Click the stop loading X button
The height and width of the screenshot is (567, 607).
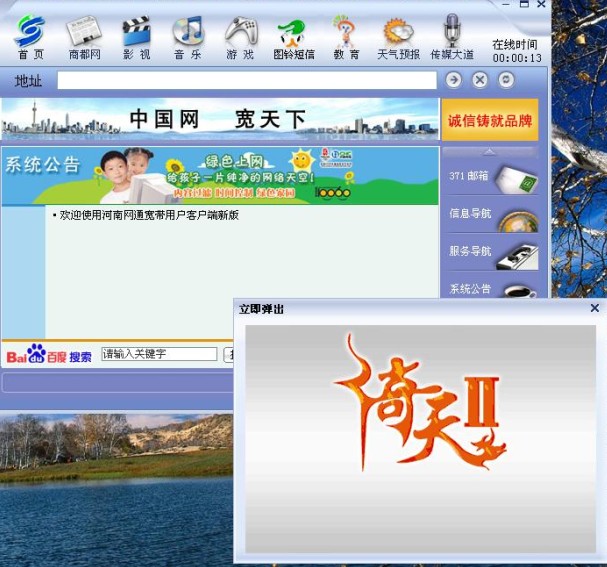[x=480, y=80]
